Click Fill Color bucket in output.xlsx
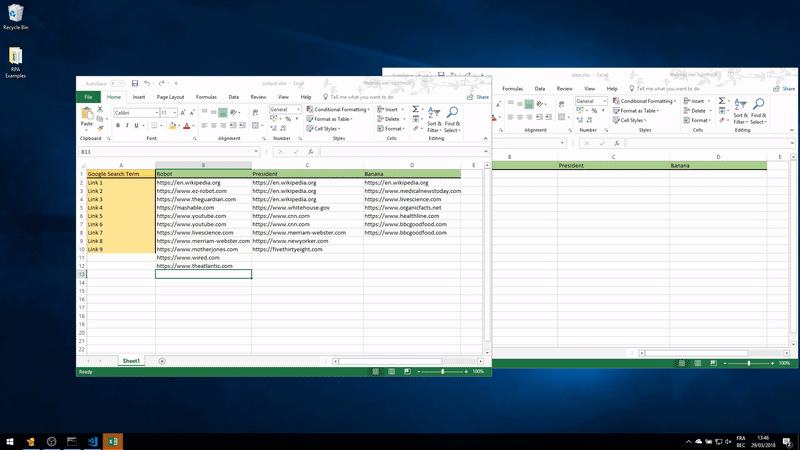Image resolution: width=800 pixels, height=450 pixels. [x=172, y=126]
